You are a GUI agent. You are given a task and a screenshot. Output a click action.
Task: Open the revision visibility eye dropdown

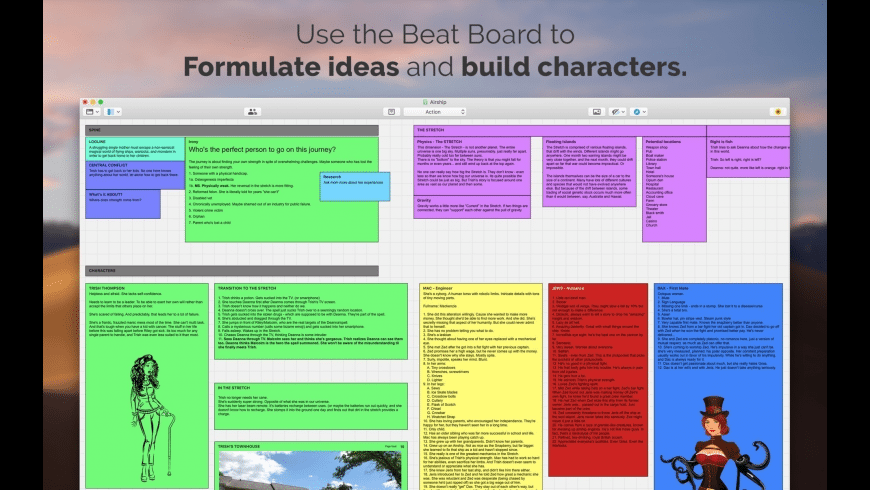[x=618, y=112]
